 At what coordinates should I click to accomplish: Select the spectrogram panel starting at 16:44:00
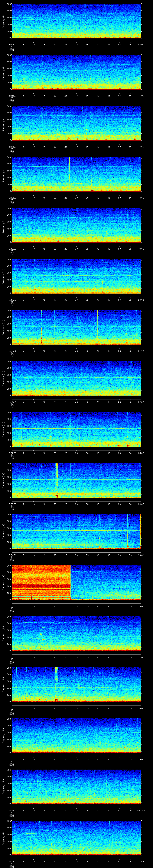(76, 21)
